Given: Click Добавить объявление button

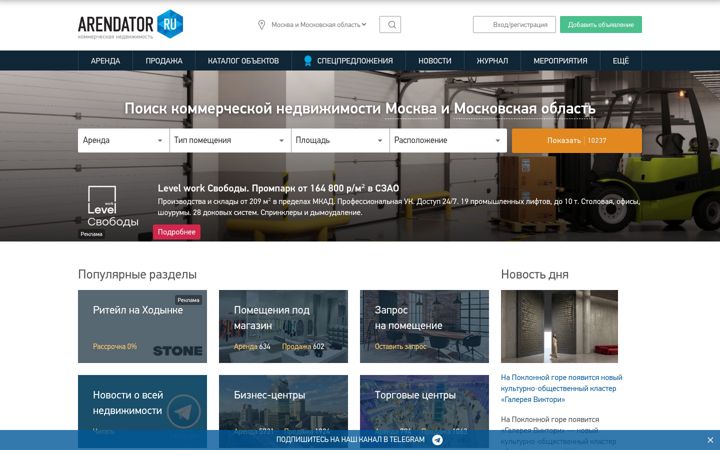Looking at the screenshot, I should tap(601, 25).
